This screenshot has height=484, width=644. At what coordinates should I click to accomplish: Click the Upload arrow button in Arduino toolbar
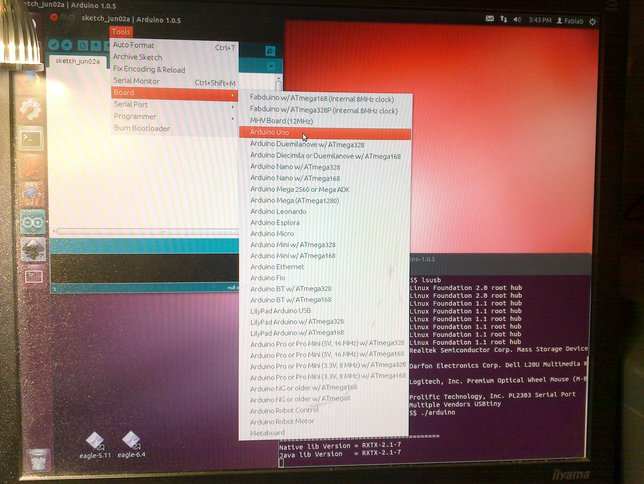(67, 45)
